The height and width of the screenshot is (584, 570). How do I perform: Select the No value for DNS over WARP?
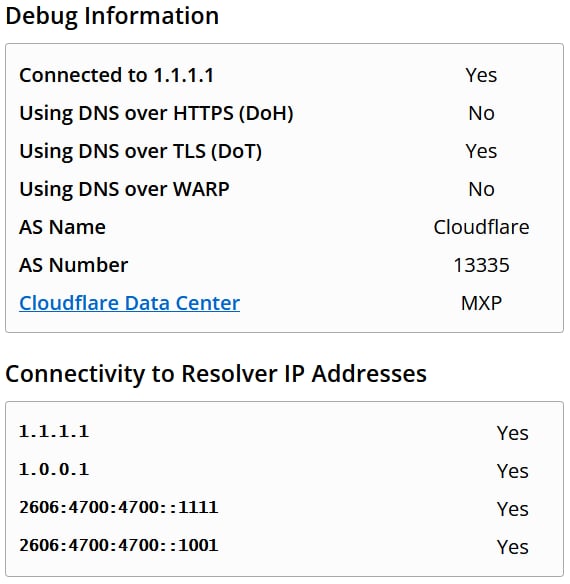(x=481, y=189)
